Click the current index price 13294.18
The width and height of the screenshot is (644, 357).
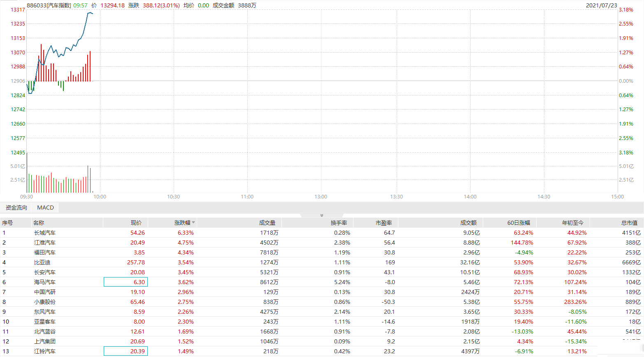coord(112,5)
